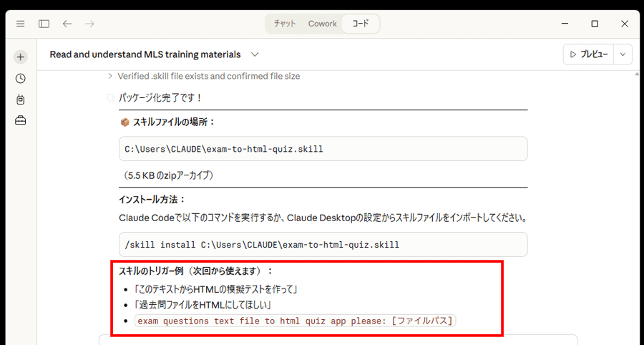Go back with the left arrow
This screenshot has height=345, width=644.
click(67, 24)
